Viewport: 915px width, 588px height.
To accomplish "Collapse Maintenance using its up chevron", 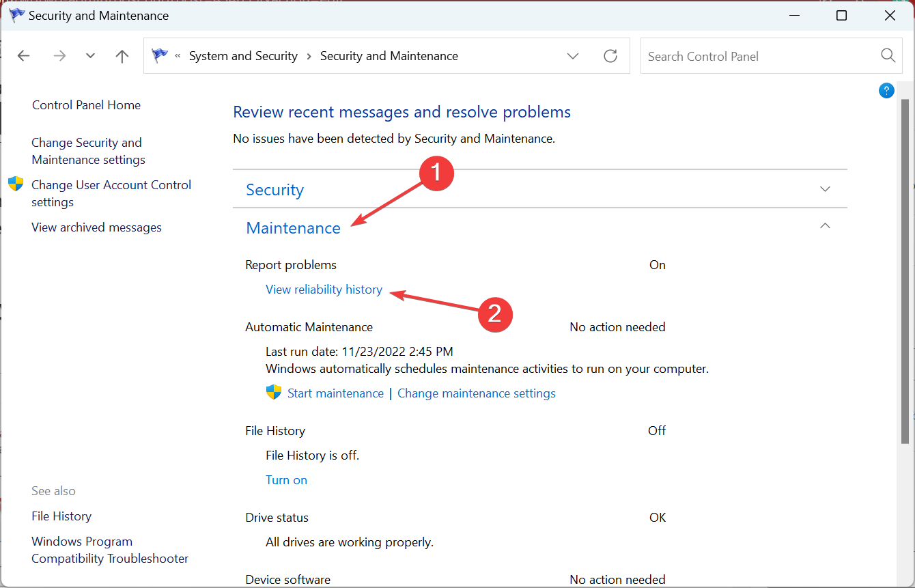I will [825, 225].
